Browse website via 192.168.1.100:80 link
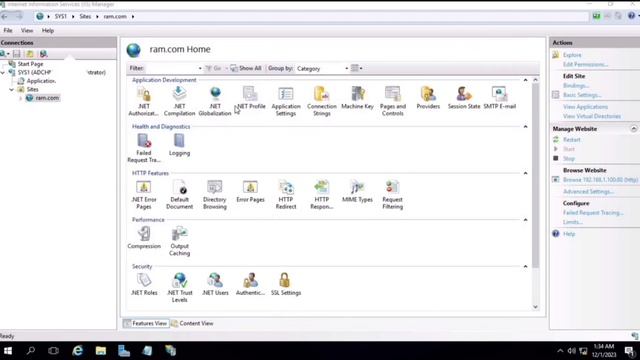 point(600,180)
